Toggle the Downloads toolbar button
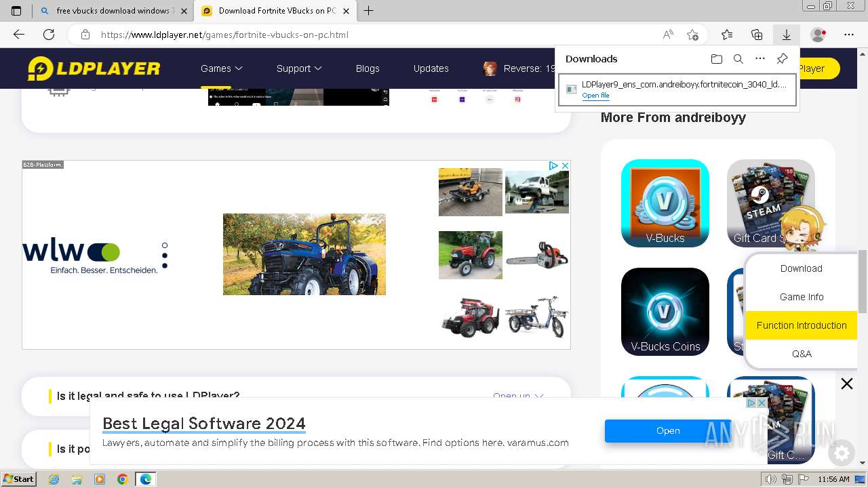Viewport: 868px width, 488px height. pyautogui.click(x=787, y=35)
